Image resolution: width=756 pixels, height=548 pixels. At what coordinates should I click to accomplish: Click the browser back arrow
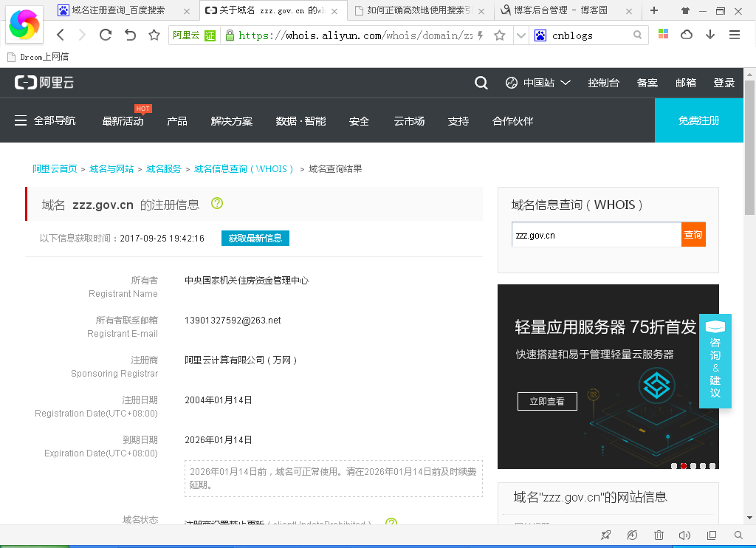(61, 35)
